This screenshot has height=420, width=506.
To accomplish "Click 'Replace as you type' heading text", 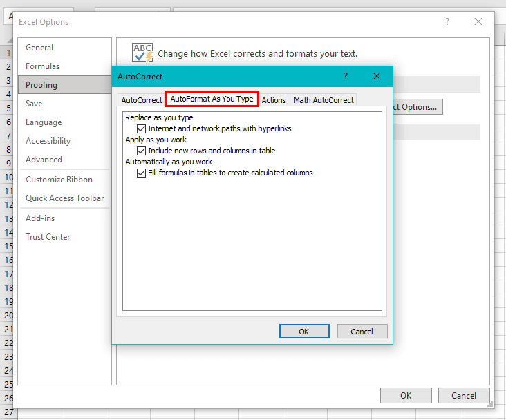I will pyautogui.click(x=159, y=117).
